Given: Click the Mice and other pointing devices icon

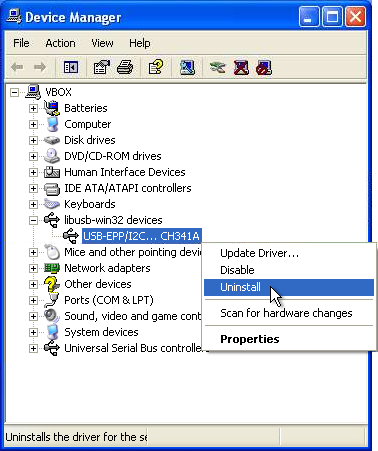Looking at the screenshot, I should [x=52, y=252].
